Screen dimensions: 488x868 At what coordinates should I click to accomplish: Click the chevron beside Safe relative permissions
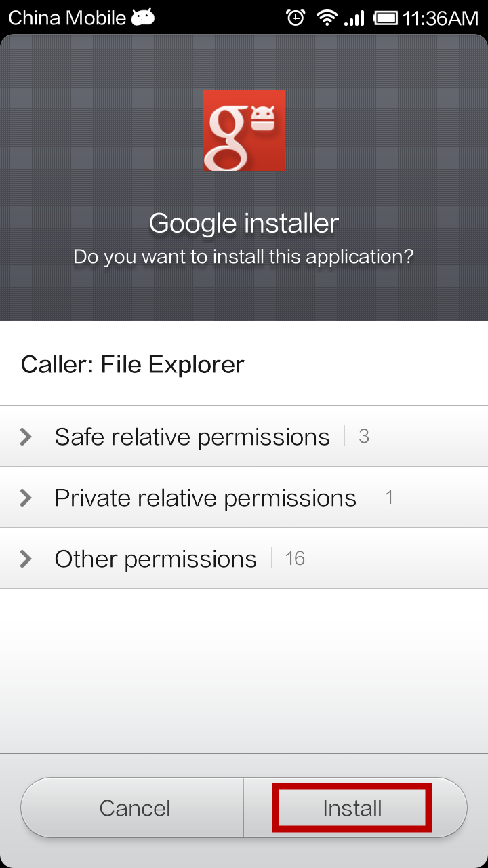(x=26, y=437)
